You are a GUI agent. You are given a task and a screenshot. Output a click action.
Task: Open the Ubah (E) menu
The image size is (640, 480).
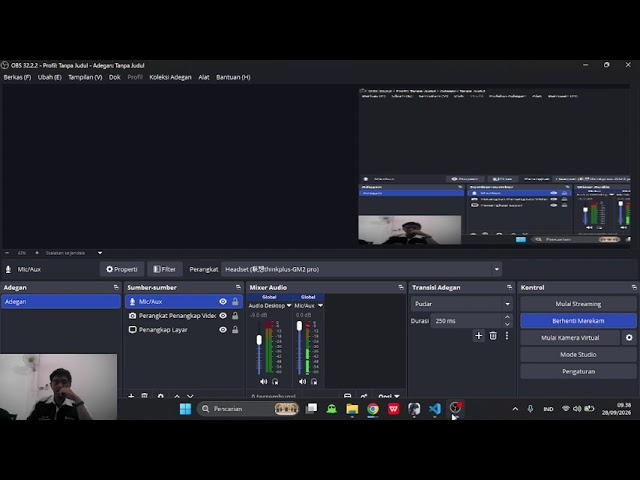49,77
